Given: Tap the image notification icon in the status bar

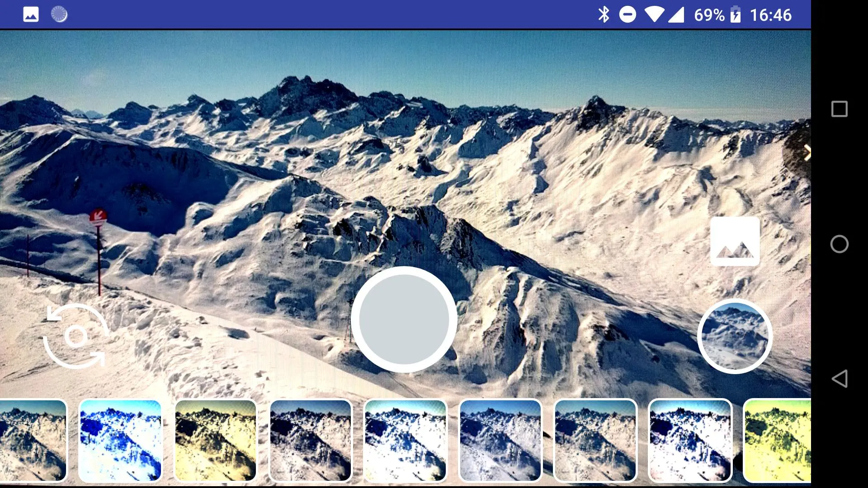Looking at the screenshot, I should tap(31, 14).
